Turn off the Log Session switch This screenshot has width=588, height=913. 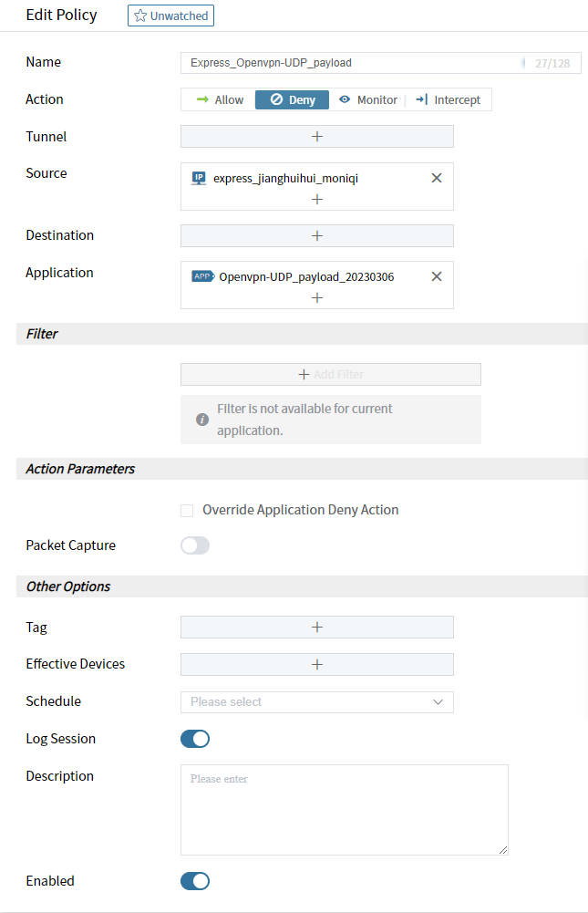(195, 739)
